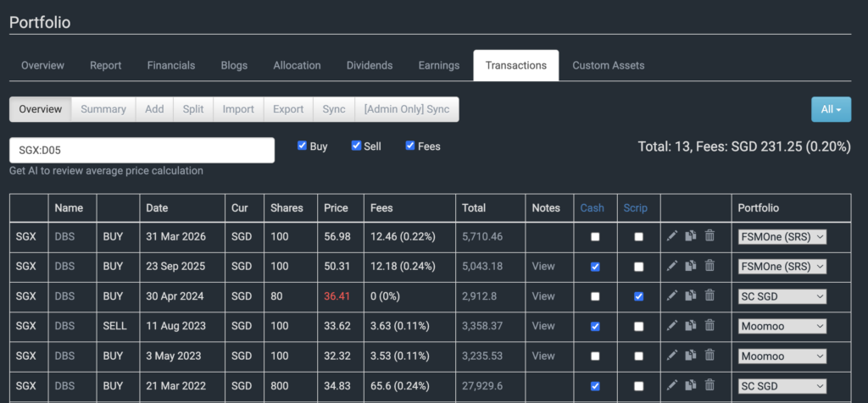Click the edit pencil icon for 31 Mar 2026 transaction
The width and height of the screenshot is (868, 403).
pos(672,236)
